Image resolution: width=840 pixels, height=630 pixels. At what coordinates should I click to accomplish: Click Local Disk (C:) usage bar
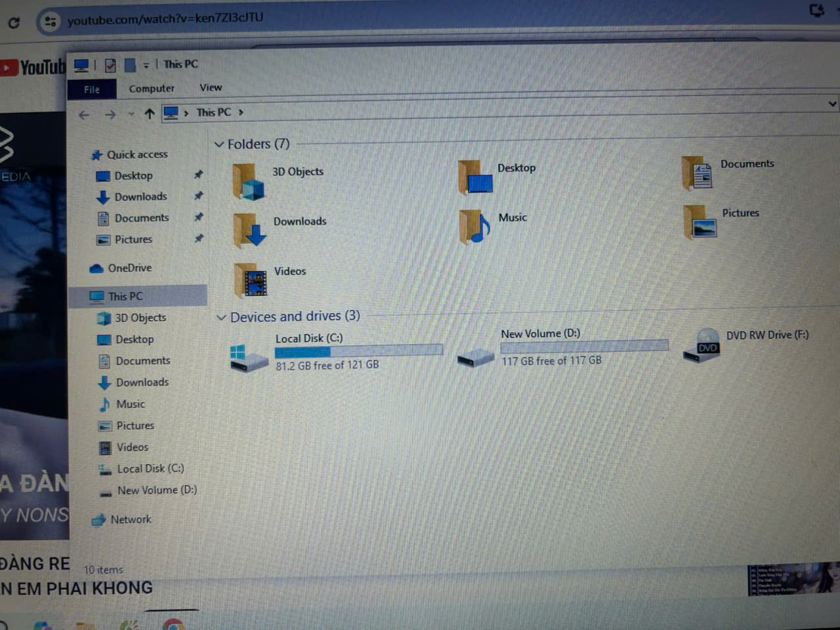358,351
